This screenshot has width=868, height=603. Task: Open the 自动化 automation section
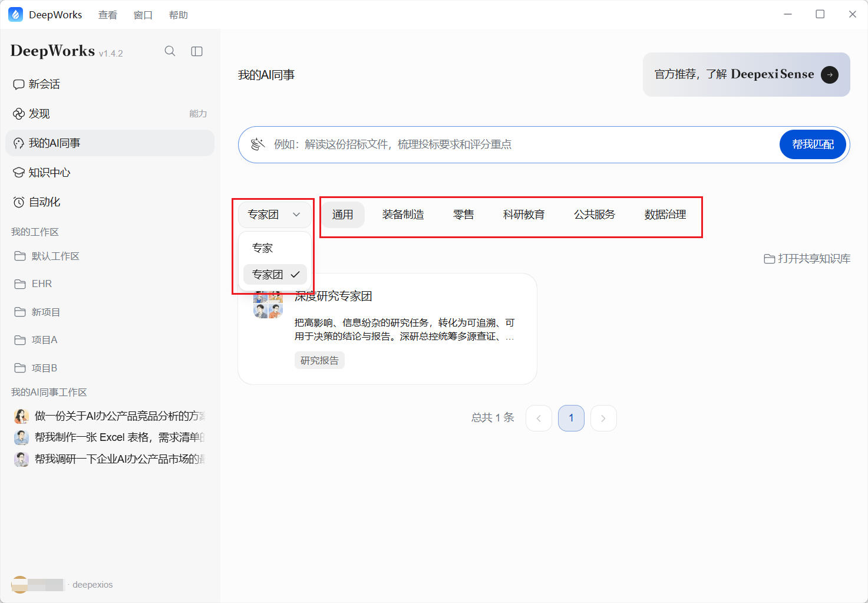[x=110, y=202]
